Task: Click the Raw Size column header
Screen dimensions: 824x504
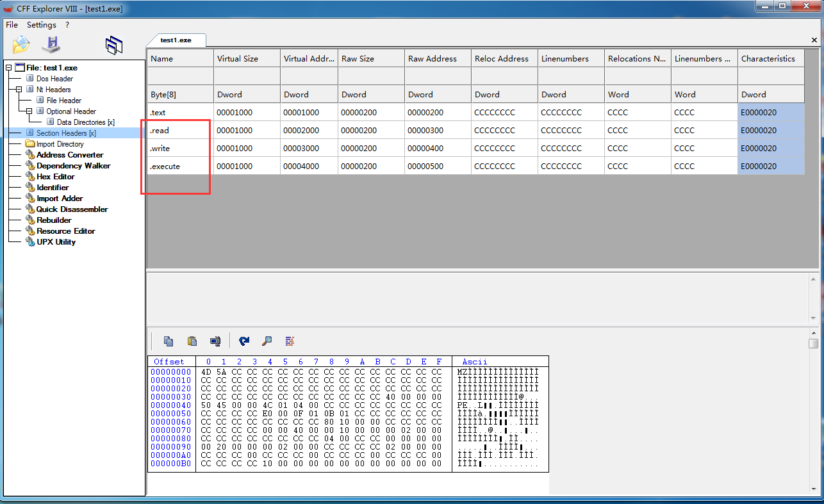Action: [371, 58]
